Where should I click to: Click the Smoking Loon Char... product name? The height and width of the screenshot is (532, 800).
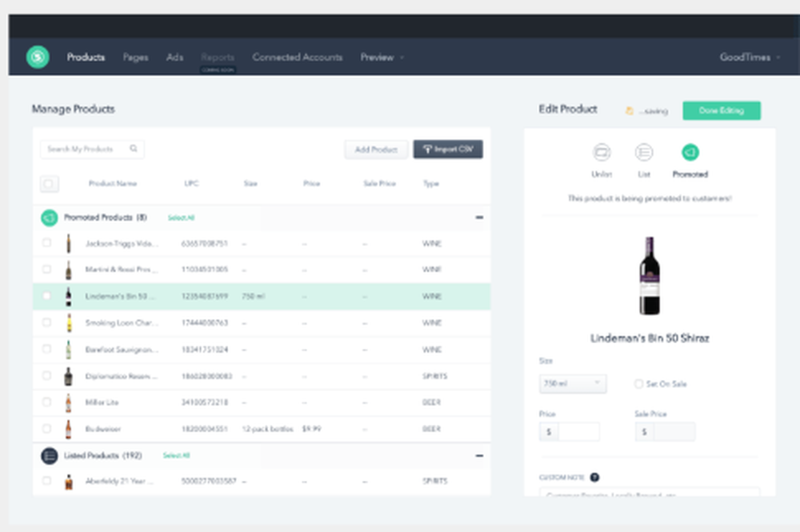122,323
